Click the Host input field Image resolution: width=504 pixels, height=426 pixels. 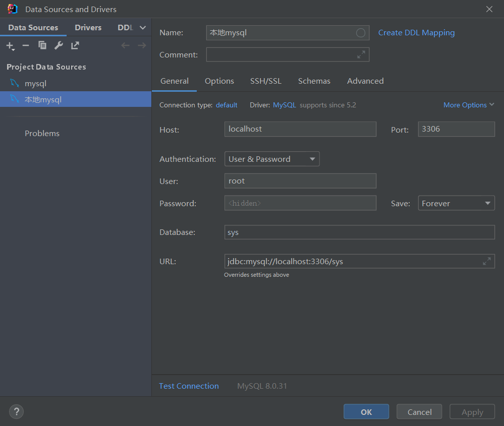pos(300,129)
